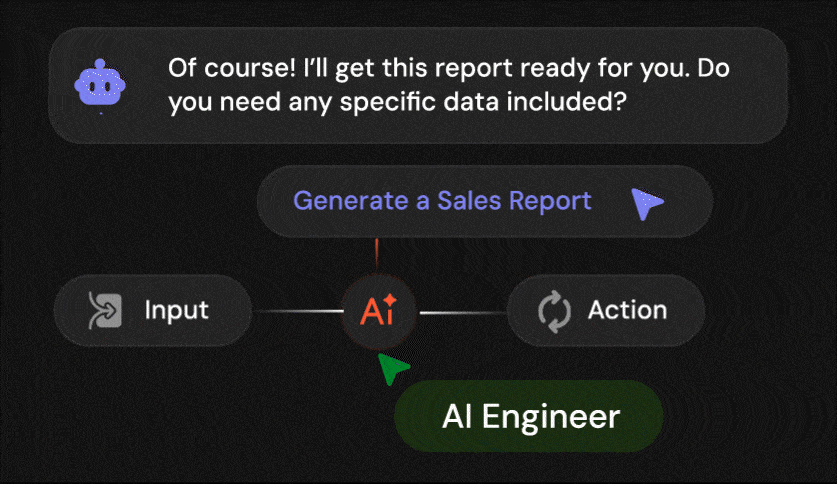The image size is (837, 484).
Task: Click the purple cursor arrow icon
Action: [x=646, y=203]
